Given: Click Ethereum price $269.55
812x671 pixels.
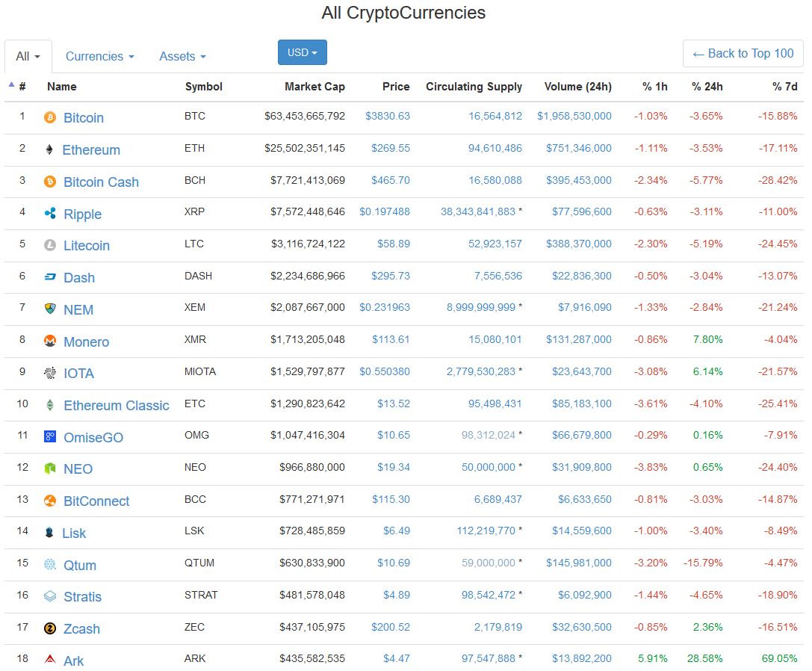Looking at the screenshot, I should click(x=391, y=148).
